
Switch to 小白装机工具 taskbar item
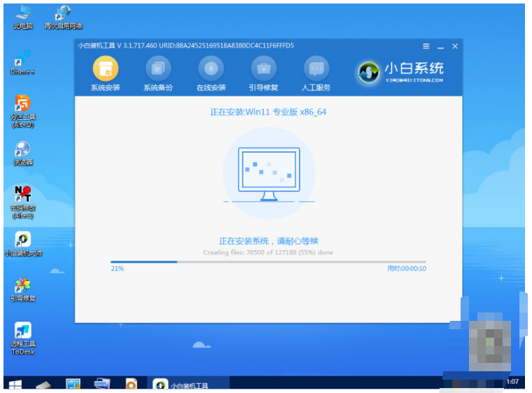tap(188, 383)
